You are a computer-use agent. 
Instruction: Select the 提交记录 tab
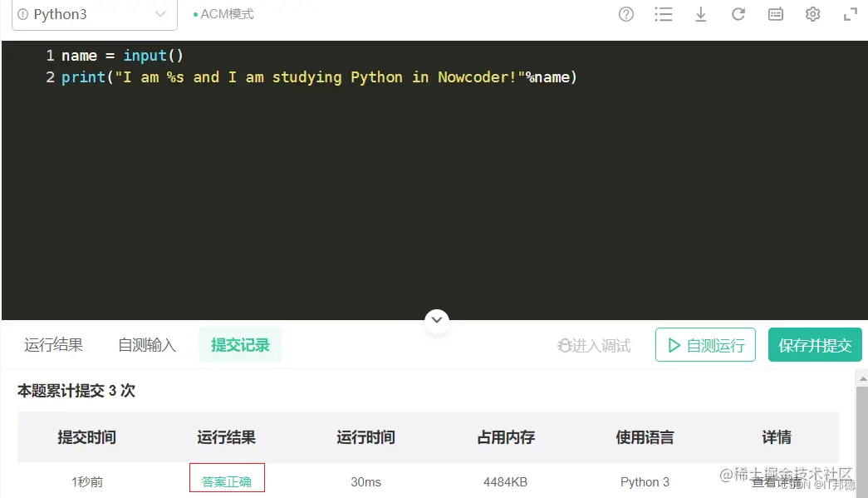[x=240, y=345]
